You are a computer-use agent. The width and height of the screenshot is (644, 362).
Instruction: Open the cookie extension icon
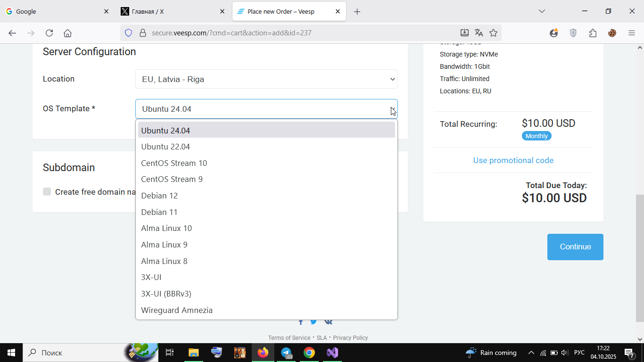(x=612, y=33)
